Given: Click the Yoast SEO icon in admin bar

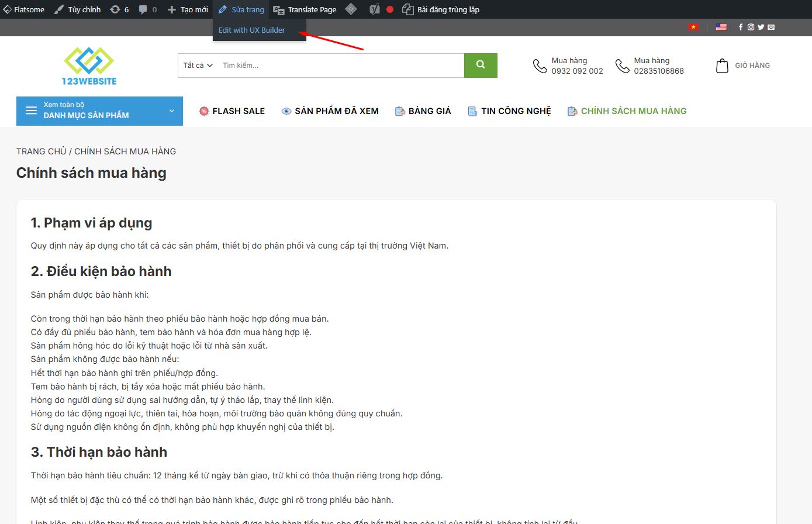Looking at the screenshot, I should point(375,9).
